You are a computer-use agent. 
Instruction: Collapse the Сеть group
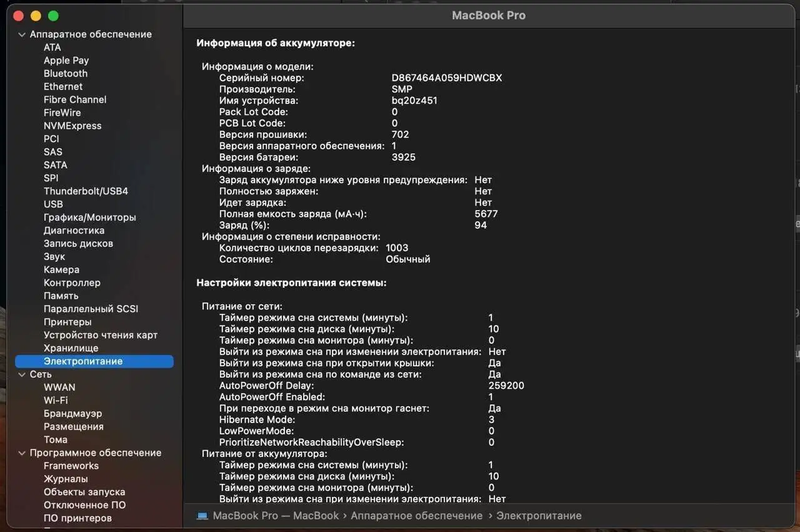pos(22,374)
